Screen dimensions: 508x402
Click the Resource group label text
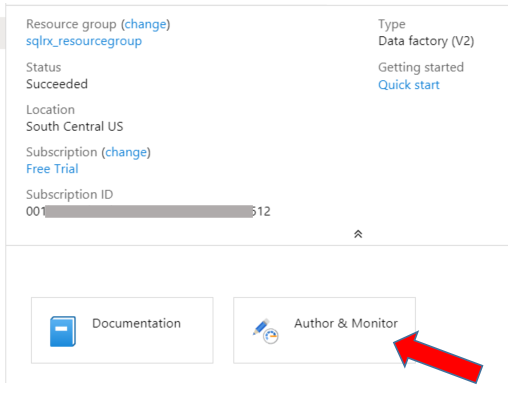[x=71, y=24]
